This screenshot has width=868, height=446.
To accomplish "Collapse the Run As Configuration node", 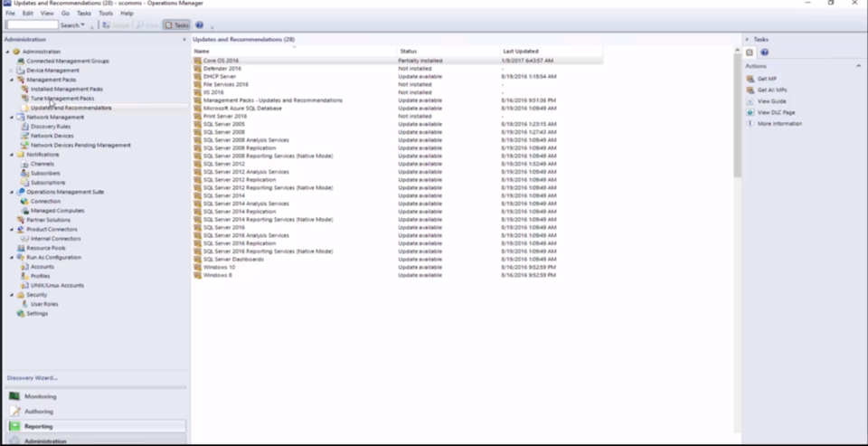I will pos(11,257).
